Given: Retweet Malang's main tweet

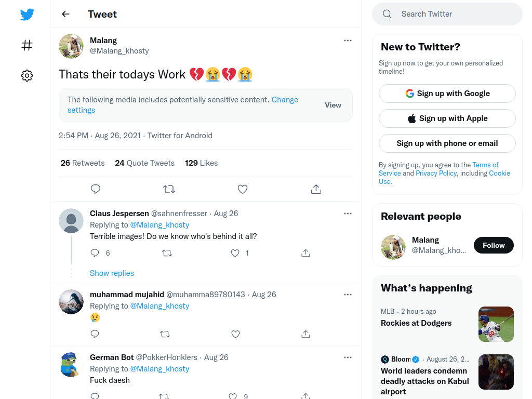Looking at the screenshot, I should [169, 189].
